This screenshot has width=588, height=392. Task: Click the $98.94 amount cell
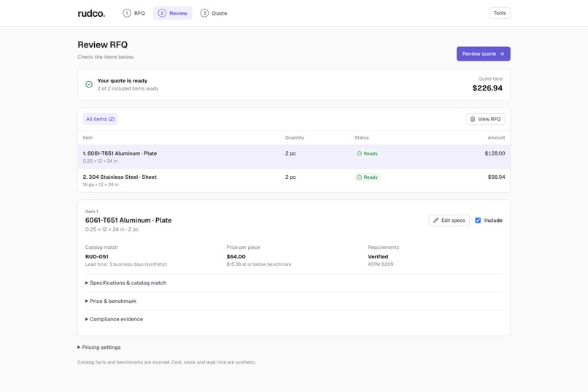[x=496, y=177]
